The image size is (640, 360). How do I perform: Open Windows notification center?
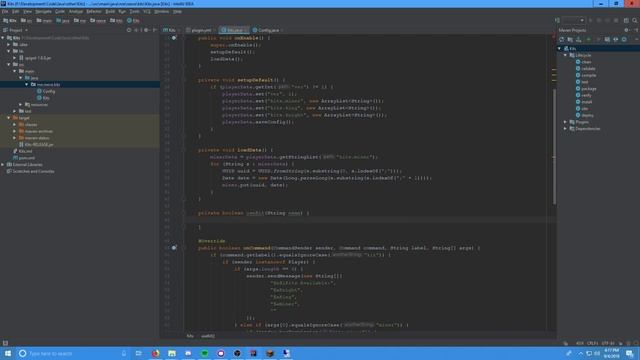click(x=630, y=353)
